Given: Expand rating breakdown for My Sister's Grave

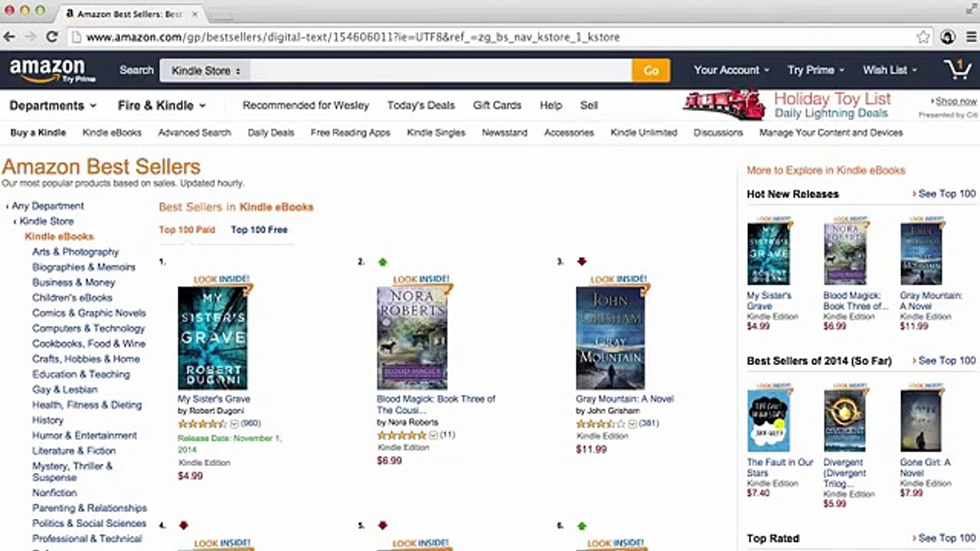Looking at the screenshot, I should click(x=234, y=423).
